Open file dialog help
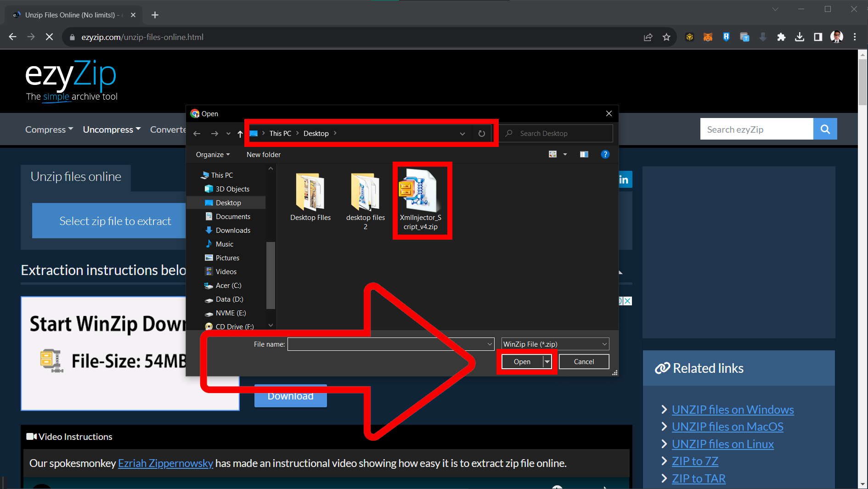868x489 pixels. coord(605,154)
